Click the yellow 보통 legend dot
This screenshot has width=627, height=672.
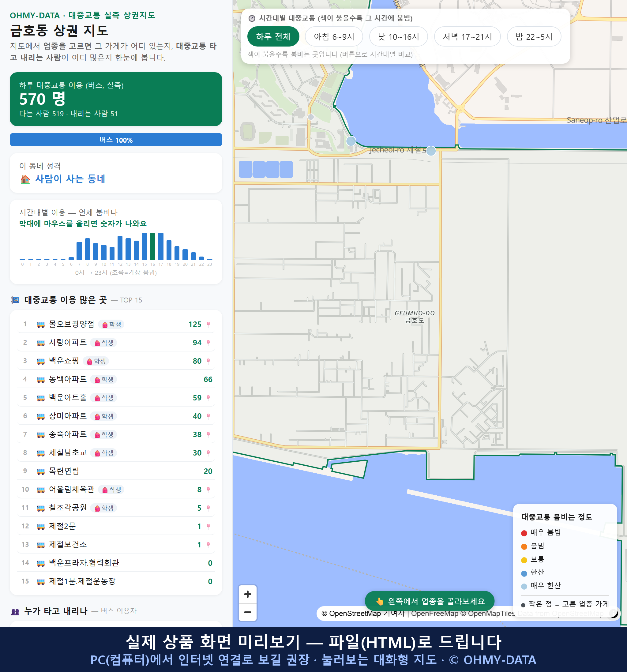tap(524, 560)
